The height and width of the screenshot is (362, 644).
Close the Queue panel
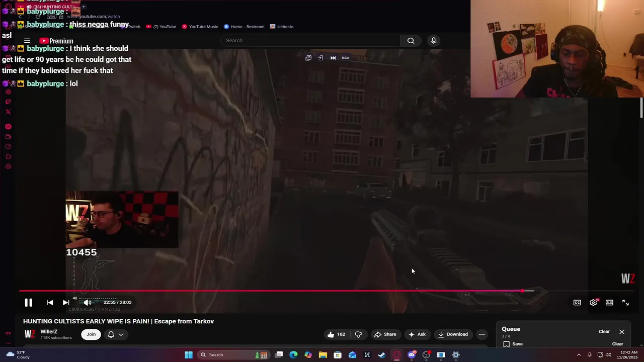[622, 332]
